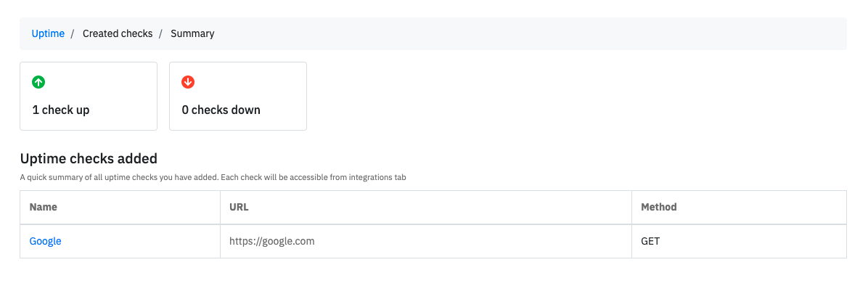Click the 0 checks down card

point(238,96)
